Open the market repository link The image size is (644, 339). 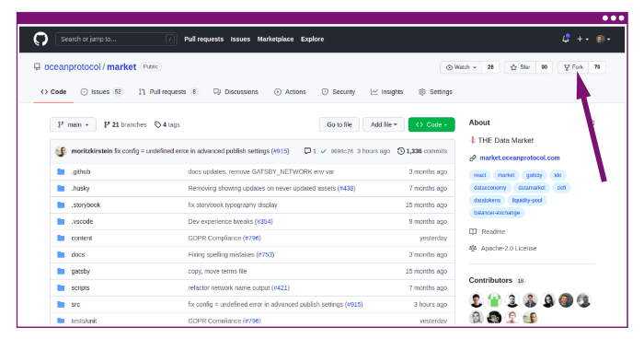[x=121, y=66]
